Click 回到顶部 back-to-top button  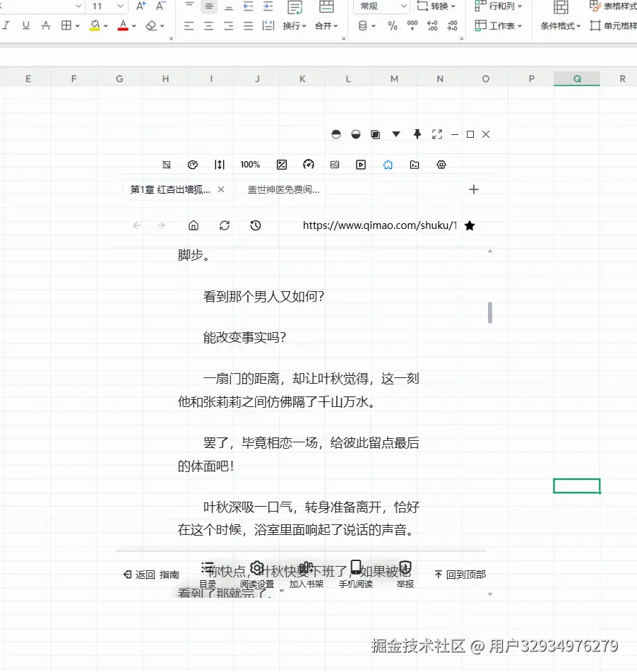point(460,574)
